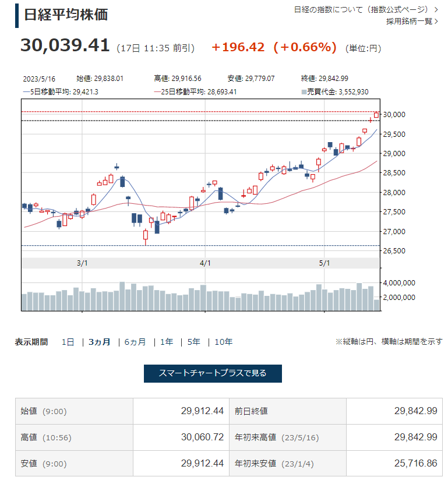The width and height of the screenshot is (448, 484).
Task: Click the note ※縦軸は円、横軸は期間を示す
Action: click(389, 341)
